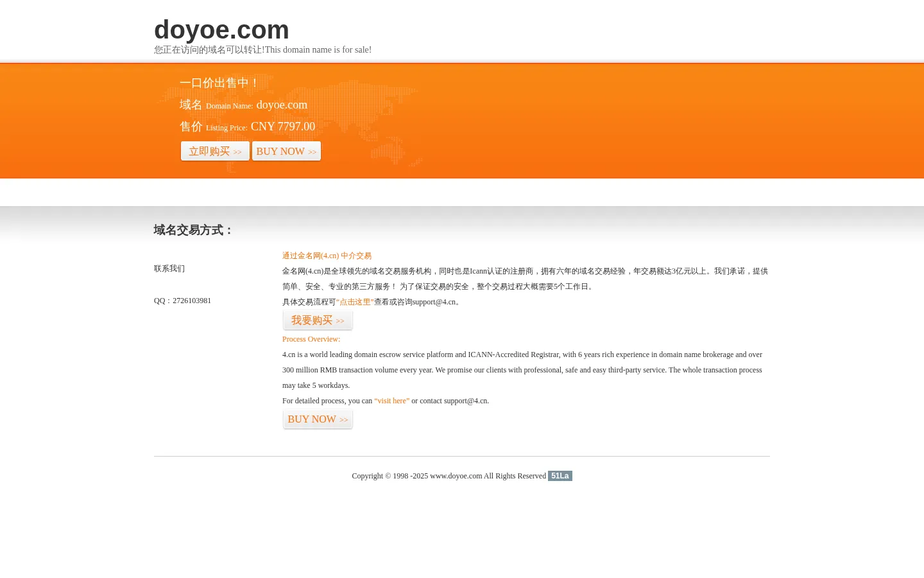Image resolution: width=924 pixels, height=578 pixels.
Task: Click the QQ：2726103981 contact text
Action: (182, 301)
